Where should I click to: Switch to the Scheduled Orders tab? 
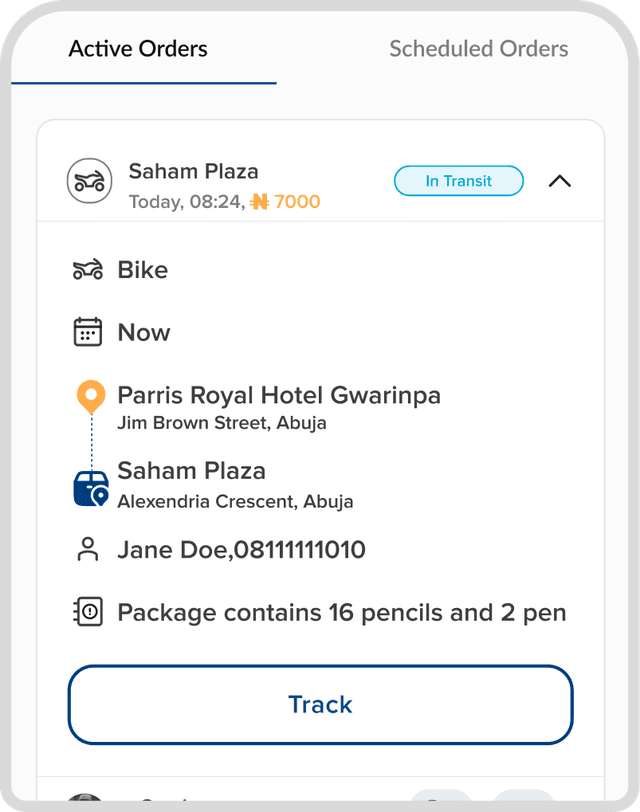click(479, 48)
